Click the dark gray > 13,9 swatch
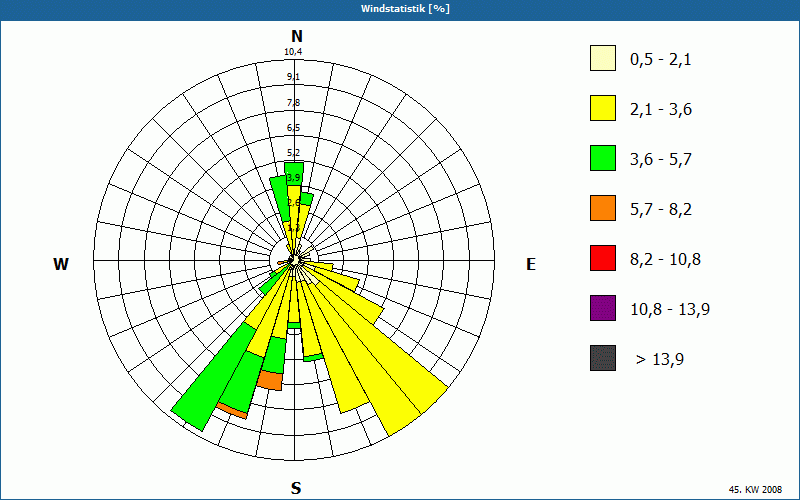The height and width of the screenshot is (500, 800). (x=603, y=358)
